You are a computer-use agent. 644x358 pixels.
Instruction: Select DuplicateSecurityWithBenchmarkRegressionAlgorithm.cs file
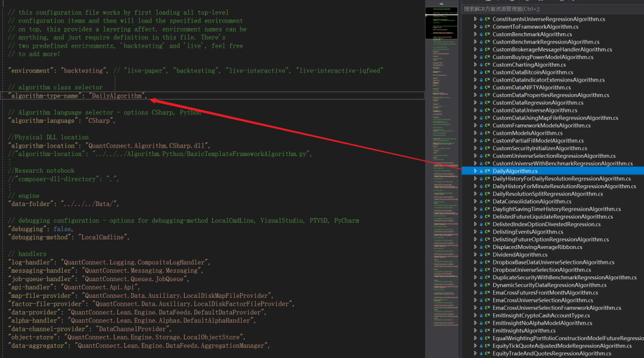coord(565,278)
